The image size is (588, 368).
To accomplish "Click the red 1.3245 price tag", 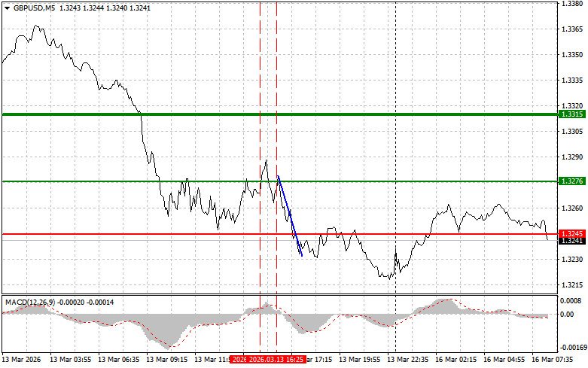I will click(x=571, y=234).
